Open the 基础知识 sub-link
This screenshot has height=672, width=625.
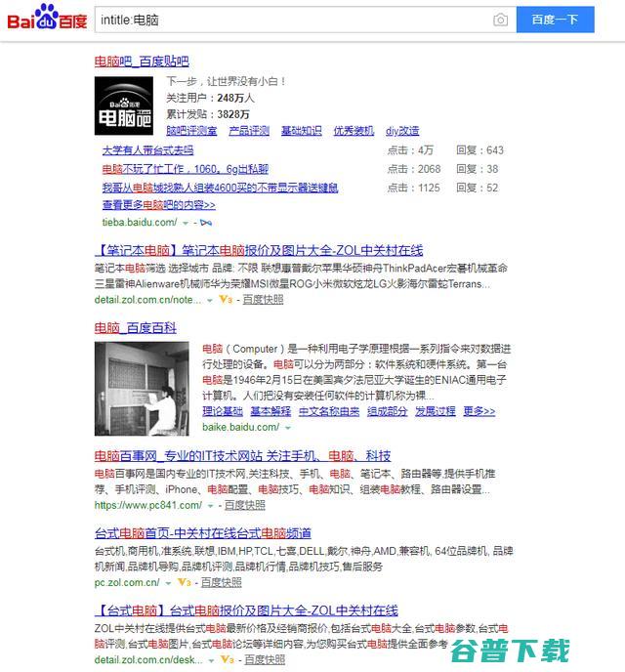(302, 131)
